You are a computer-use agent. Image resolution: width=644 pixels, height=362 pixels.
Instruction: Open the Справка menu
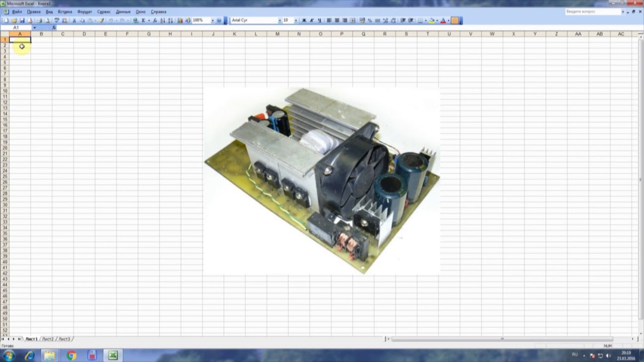(158, 12)
